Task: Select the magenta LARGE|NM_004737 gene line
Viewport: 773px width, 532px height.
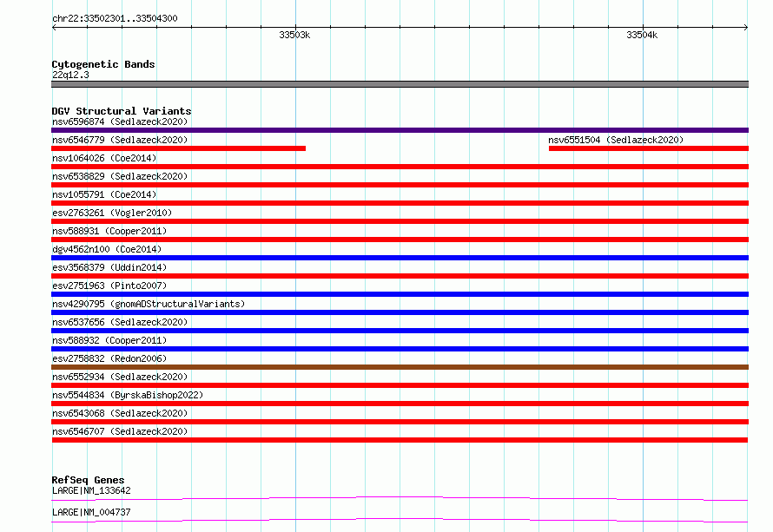Action: coord(400,520)
